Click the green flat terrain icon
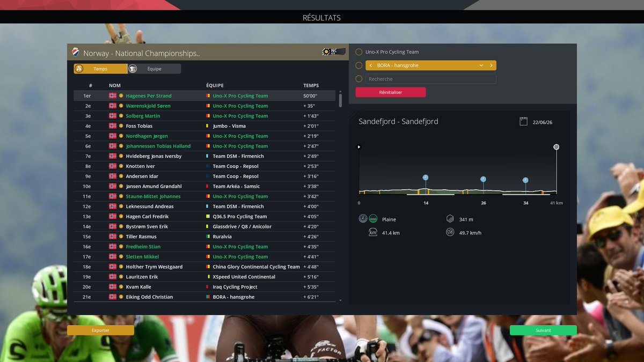 [x=372, y=219]
